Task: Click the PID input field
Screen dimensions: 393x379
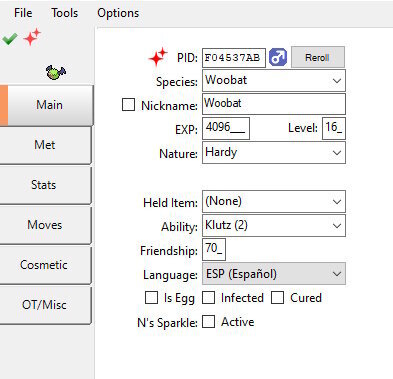Action: tap(234, 58)
